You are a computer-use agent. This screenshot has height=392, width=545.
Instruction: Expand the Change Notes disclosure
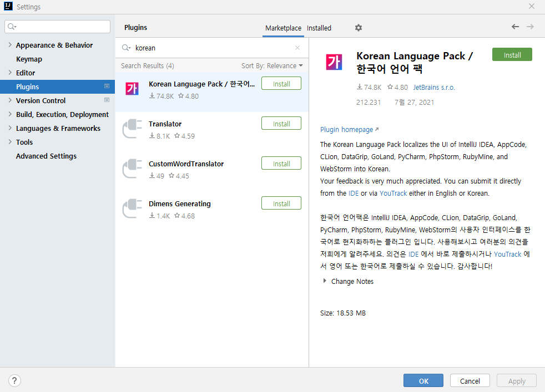pyautogui.click(x=325, y=281)
